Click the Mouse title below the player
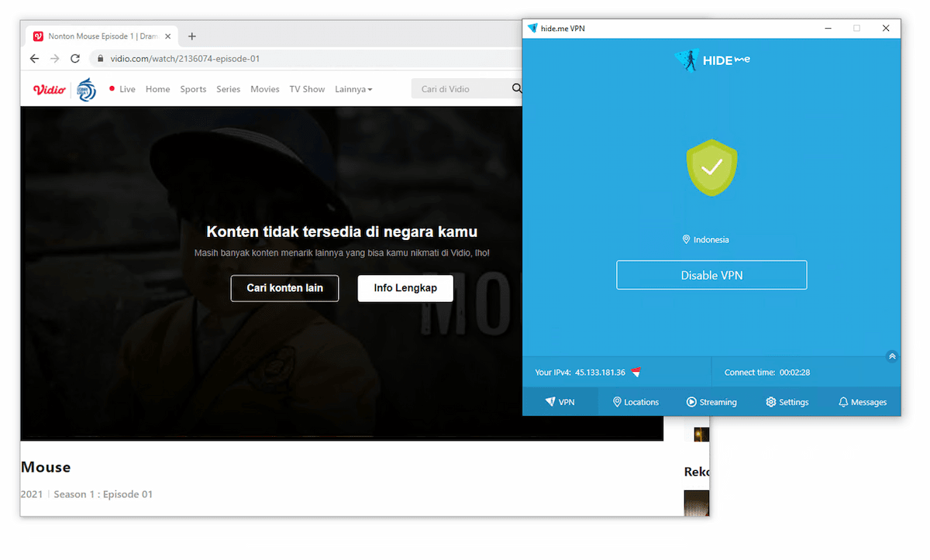The height and width of the screenshot is (560, 930). coord(46,467)
